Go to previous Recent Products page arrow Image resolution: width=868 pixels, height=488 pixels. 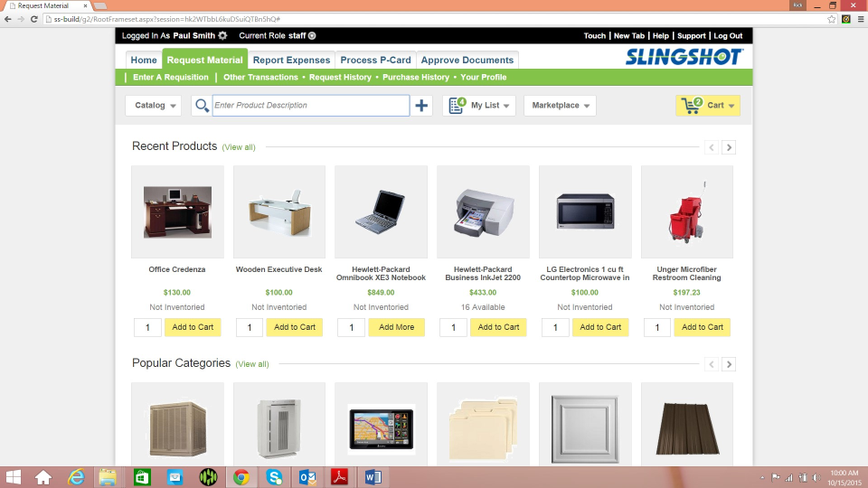(x=712, y=147)
